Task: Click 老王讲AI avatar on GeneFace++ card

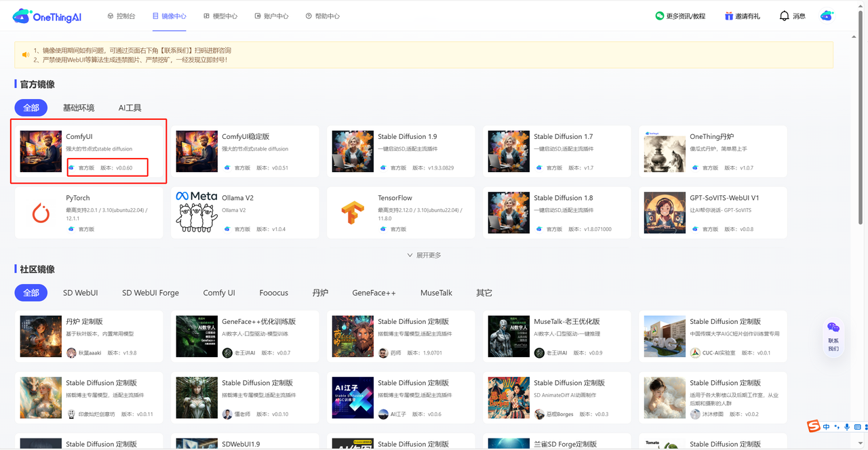Action: click(227, 353)
